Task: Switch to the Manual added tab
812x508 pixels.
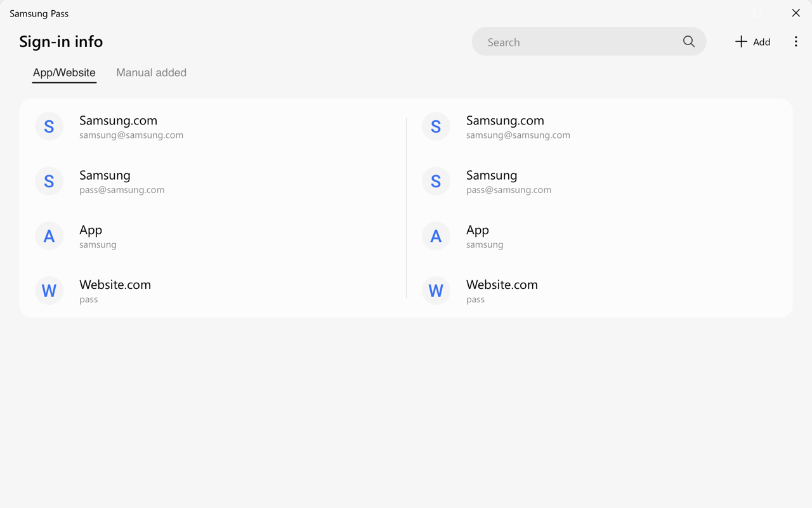Action: (x=151, y=73)
